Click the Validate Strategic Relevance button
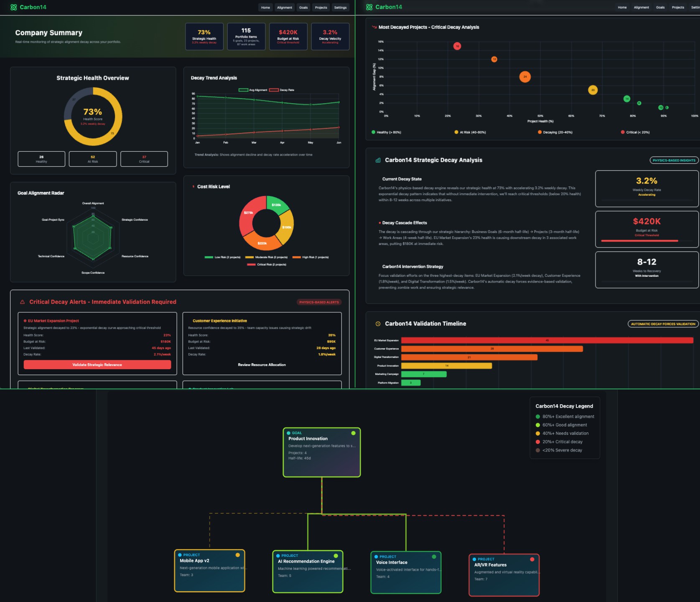 [x=97, y=364]
